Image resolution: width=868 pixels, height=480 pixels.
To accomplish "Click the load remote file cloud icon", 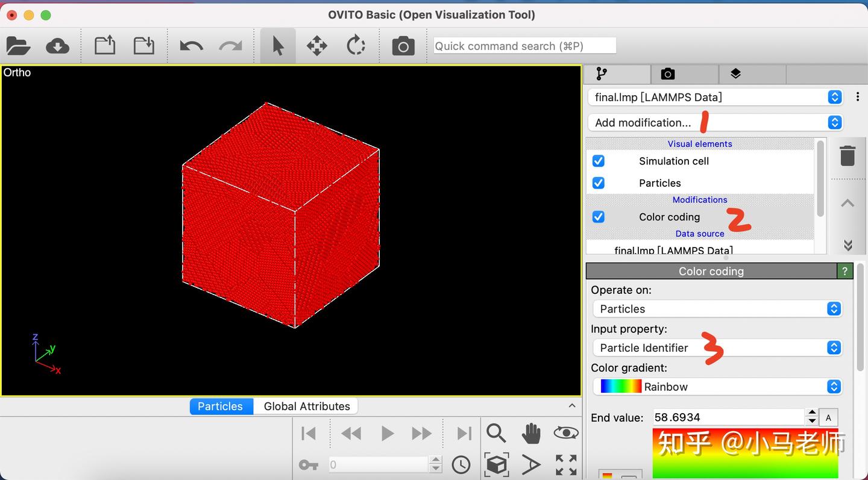I will 57,46.
